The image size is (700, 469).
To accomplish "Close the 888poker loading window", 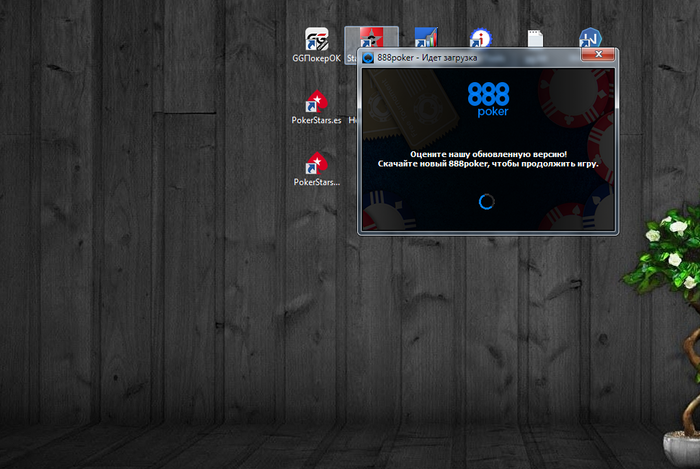I will tap(598, 54).
